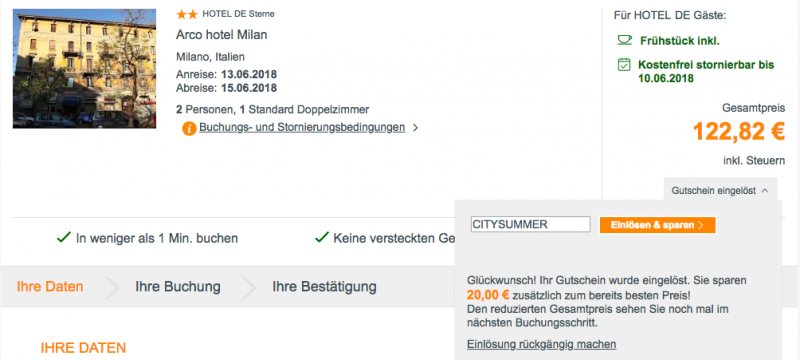Open 'Buchungs- und Stornierungsbedingungen' link
Image resolution: width=800 pixels, height=360 pixels.
302,127
